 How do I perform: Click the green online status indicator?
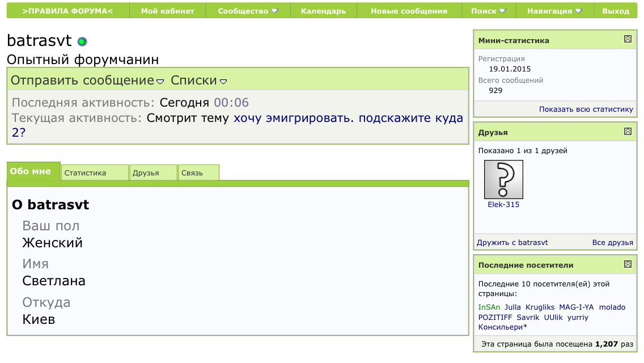pos(82,41)
